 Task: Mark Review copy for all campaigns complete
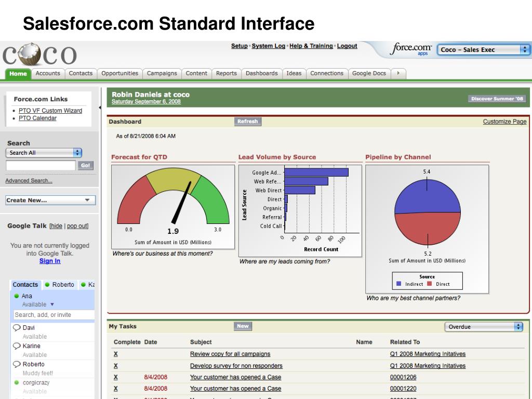[116, 354]
